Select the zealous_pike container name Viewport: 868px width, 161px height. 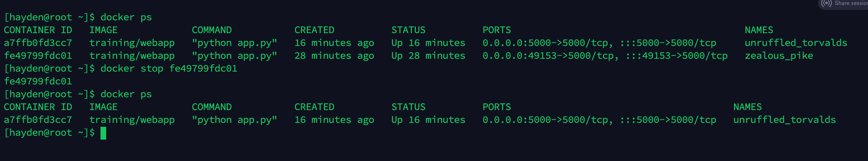click(779, 56)
